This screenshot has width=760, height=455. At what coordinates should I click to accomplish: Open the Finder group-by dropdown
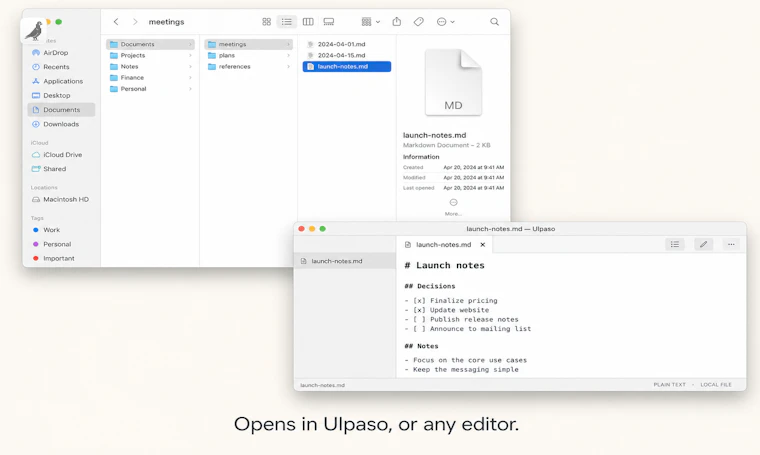pyautogui.click(x=371, y=22)
